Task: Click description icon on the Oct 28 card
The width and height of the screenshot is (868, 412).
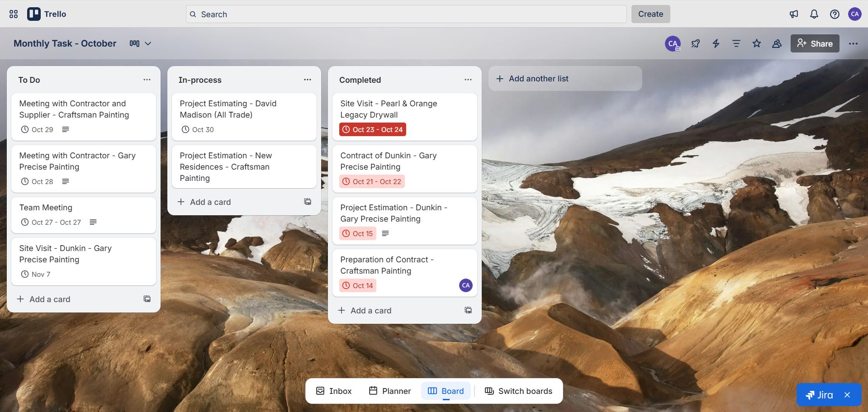Action: click(66, 181)
